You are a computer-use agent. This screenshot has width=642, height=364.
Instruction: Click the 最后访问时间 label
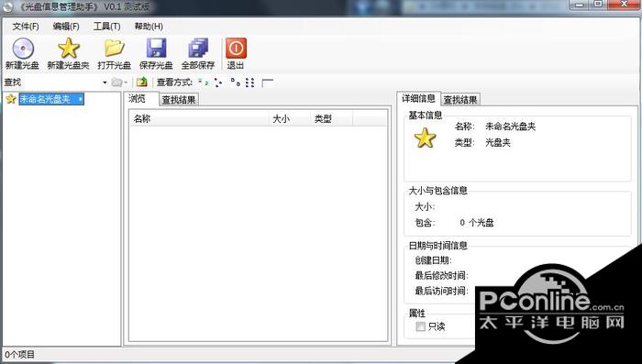[x=441, y=291]
